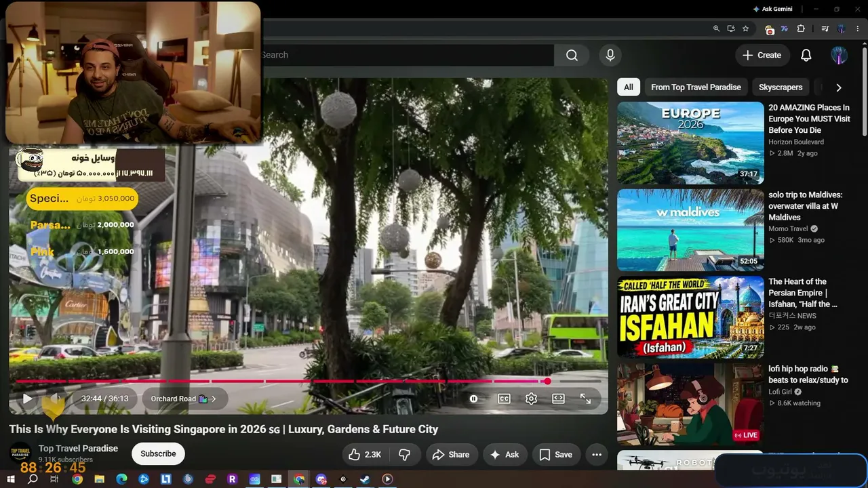This screenshot has width=868, height=488.
Task: Open 'lofi hip hop radio' video title
Action: tap(808, 374)
